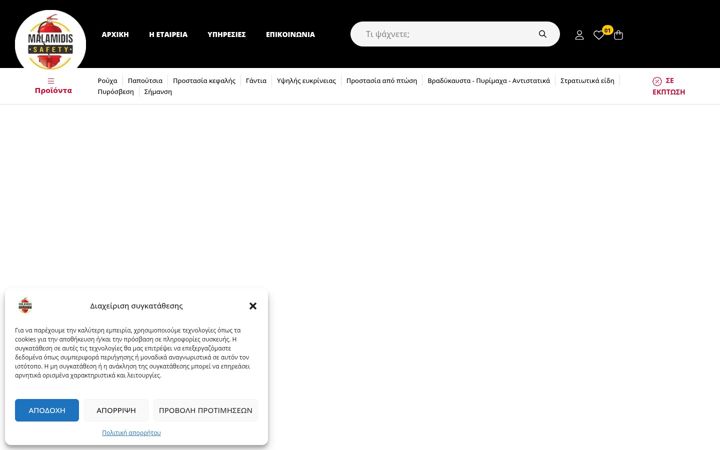Open the shopping bag cart icon
Image resolution: width=720 pixels, height=450 pixels.
point(619,35)
